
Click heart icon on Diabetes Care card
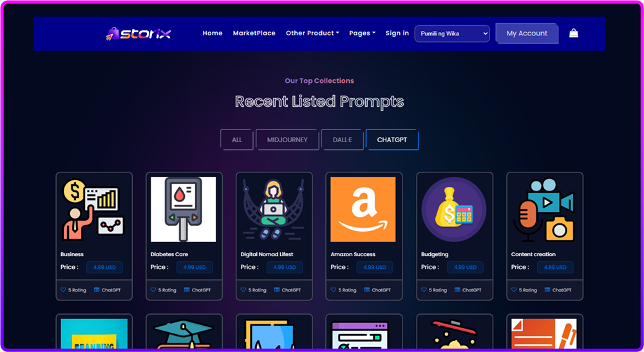153,290
